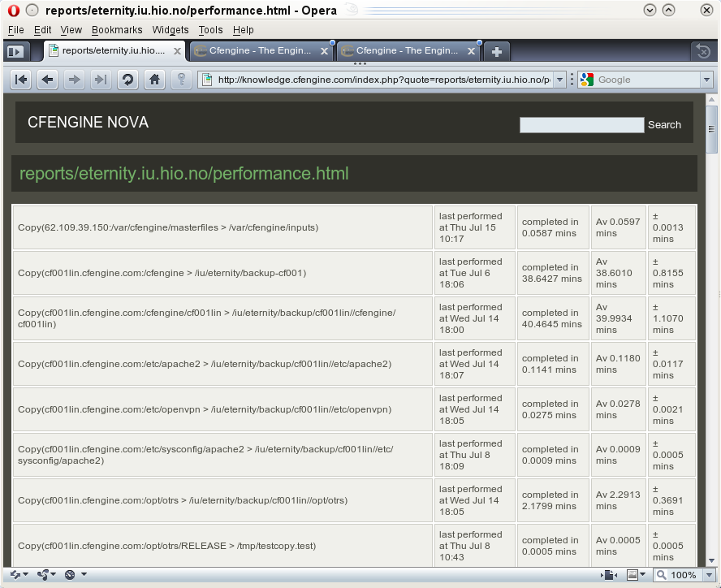721x588 pixels.
Task: Open the Widgets menu
Action: pyautogui.click(x=171, y=30)
